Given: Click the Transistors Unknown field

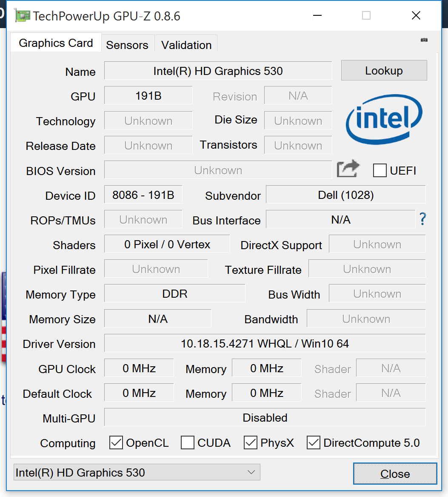Looking at the screenshot, I should [x=298, y=145].
